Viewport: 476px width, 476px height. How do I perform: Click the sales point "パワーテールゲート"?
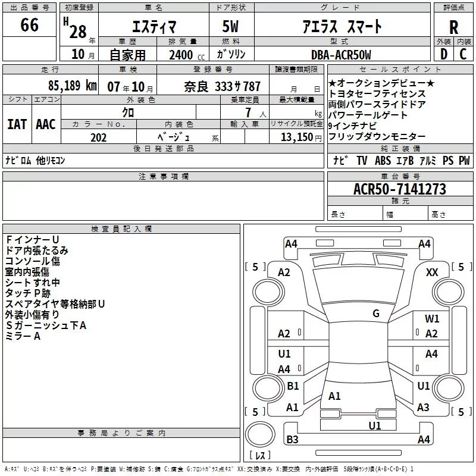(368, 115)
